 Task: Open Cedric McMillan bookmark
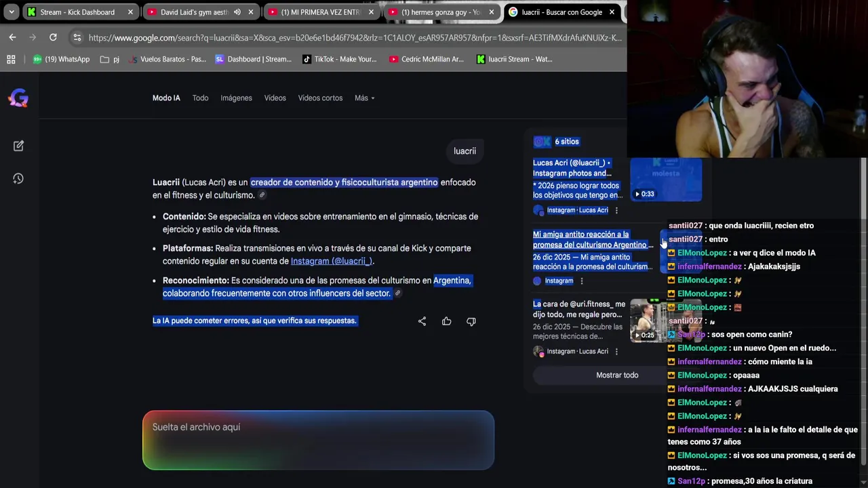click(426, 59)
